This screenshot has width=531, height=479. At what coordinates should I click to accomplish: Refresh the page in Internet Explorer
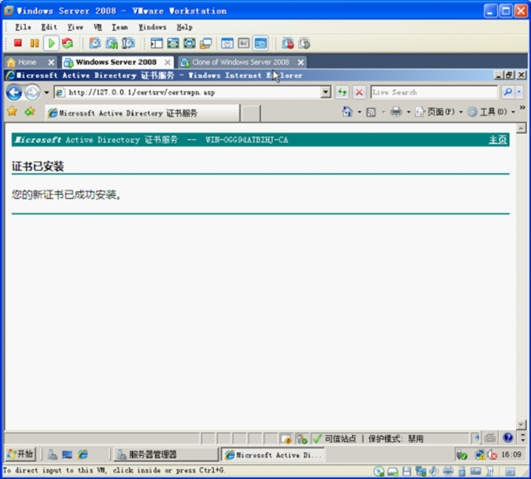click(x=342, y=92)
